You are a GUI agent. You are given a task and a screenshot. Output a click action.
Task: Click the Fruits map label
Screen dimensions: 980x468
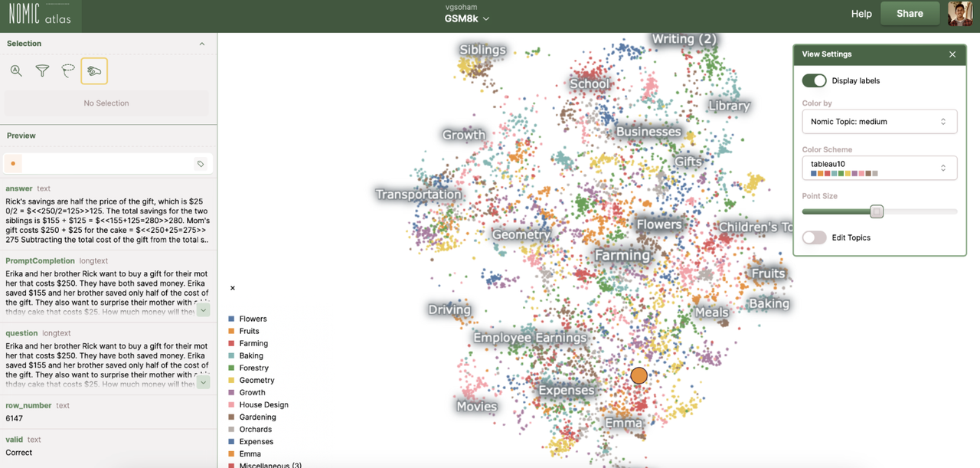tap(768, 273)
